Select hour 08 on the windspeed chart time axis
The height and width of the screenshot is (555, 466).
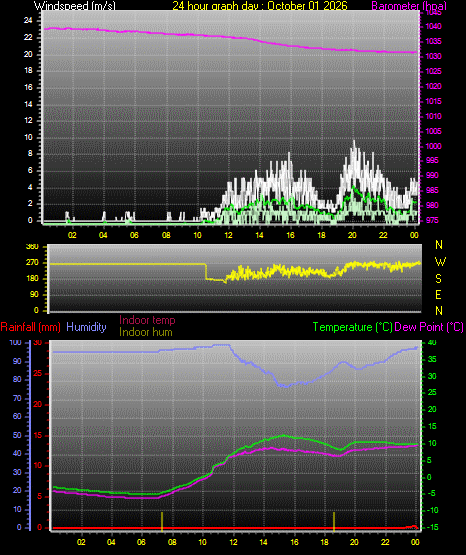(x=166, y=235)
